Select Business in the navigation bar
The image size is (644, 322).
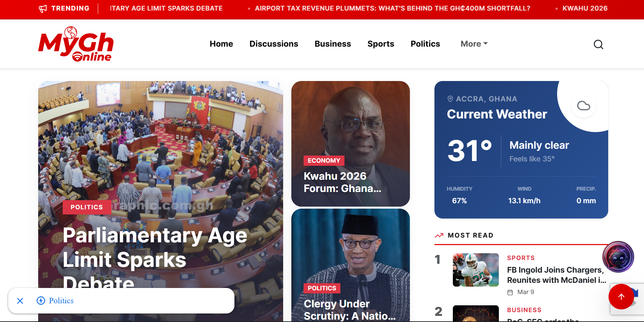[x=333, y=44]
